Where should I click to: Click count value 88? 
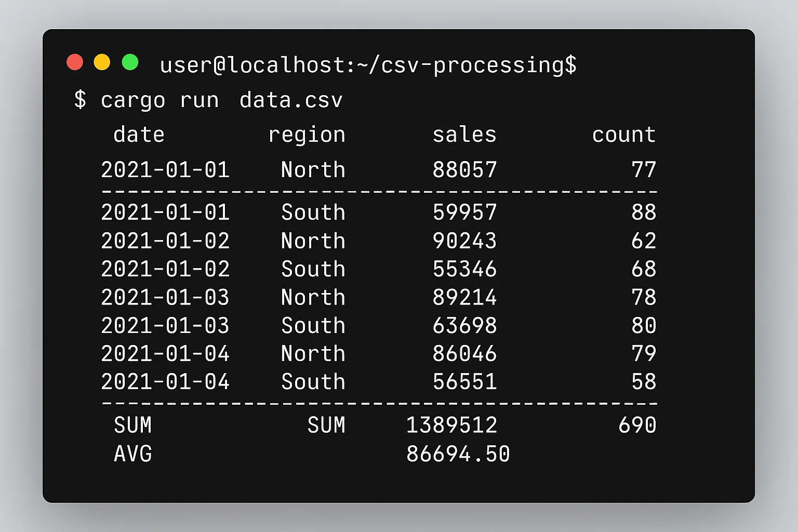pos(644,212)
